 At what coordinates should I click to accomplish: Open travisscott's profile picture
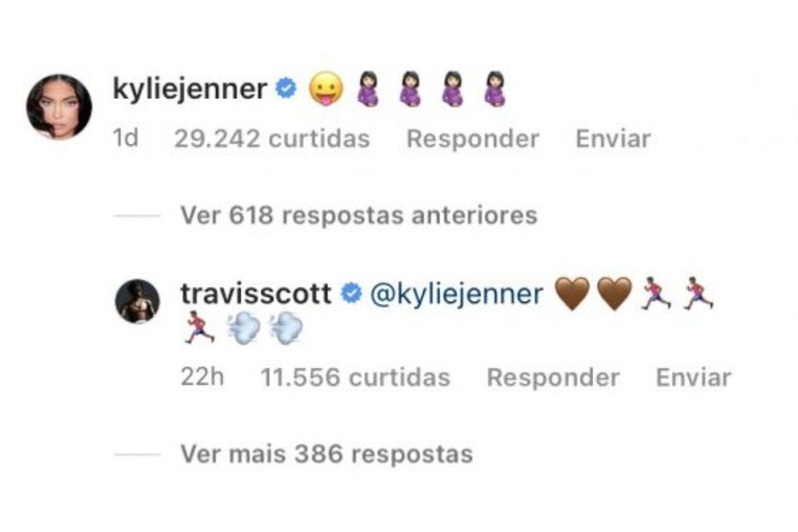pyautogui.click(x=138, y=301)
